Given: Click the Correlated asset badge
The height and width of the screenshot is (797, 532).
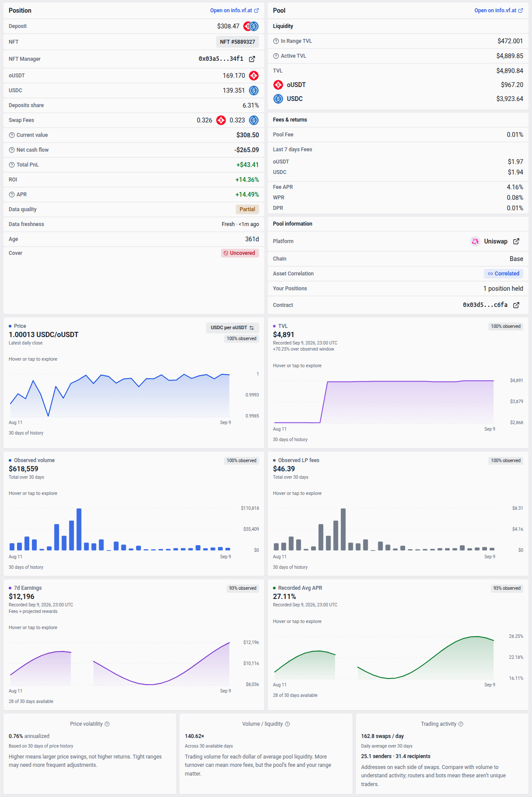Looking at the screenshot, I should click(x=504, y=274).
